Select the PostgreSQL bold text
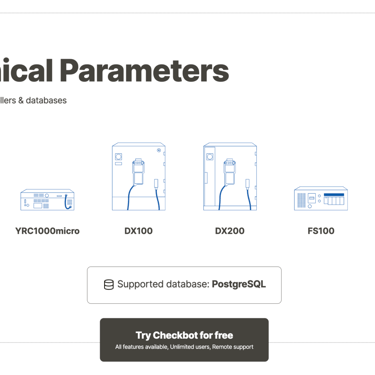 point(239,284)
